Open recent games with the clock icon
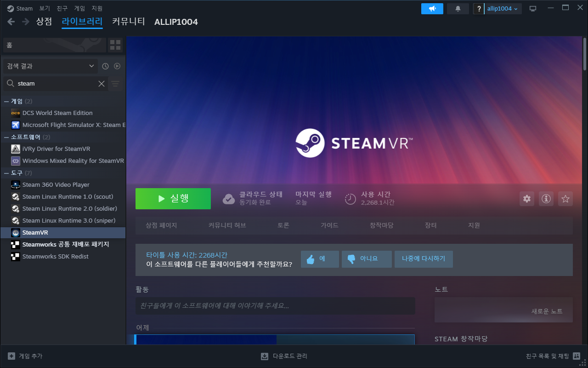588x368 pixels. point(105,66)
